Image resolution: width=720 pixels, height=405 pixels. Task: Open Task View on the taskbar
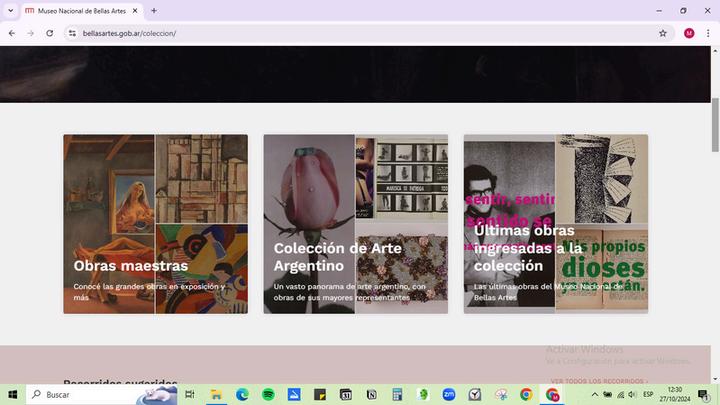click(190, 394)
